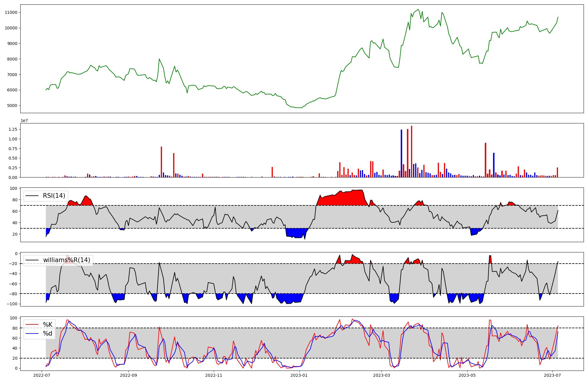Screen dimensions: 588x382
Task: Click the 2022-07 x-axis date label
Action: tap(42, 375)
